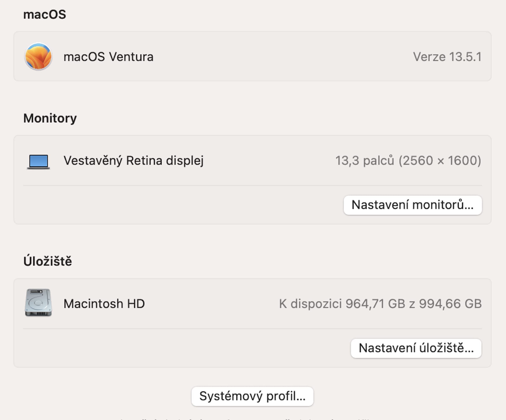This screenshot has height=420, width=506.
Task: Click the laptop display icon
Action: [x=38, y=161]
